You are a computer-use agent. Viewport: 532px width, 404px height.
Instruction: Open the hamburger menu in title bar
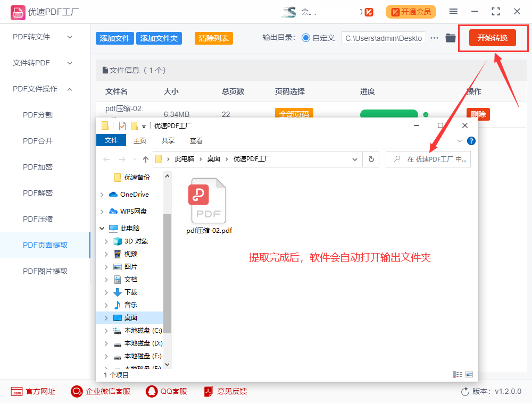tap(453, 12)
